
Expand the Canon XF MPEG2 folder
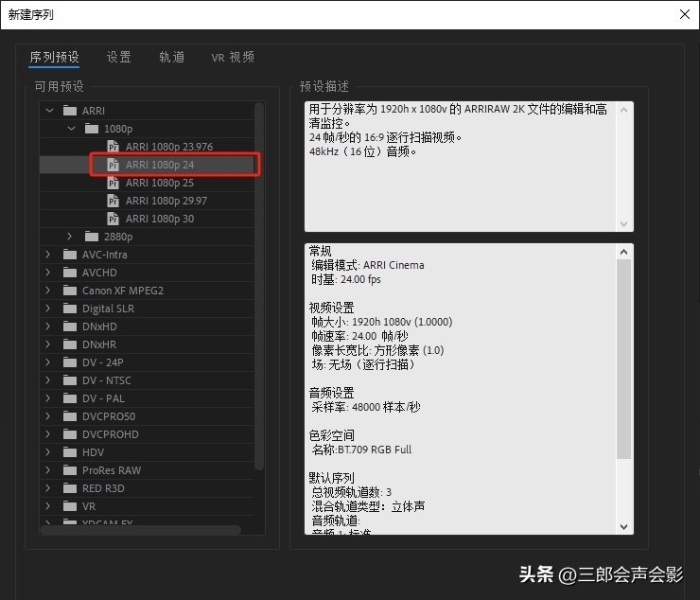tap(47, 291)
